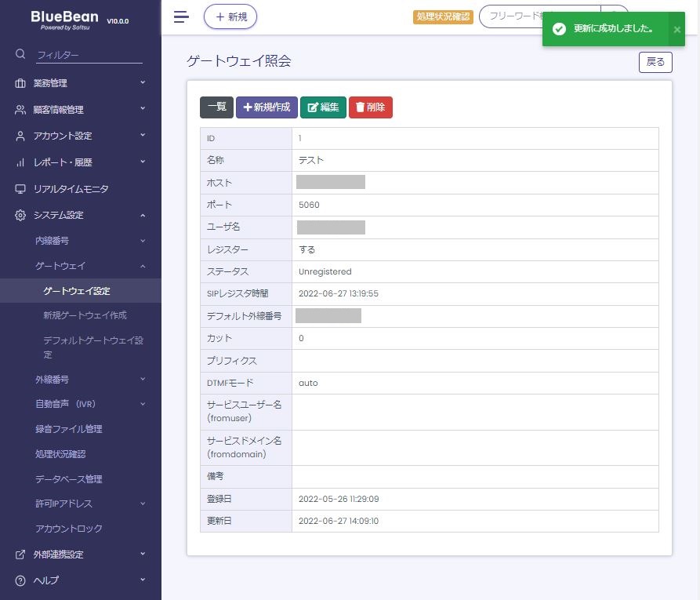Go to データベース管理 page
The width and height of the screenshot is (700, 600).
[68, 479]
